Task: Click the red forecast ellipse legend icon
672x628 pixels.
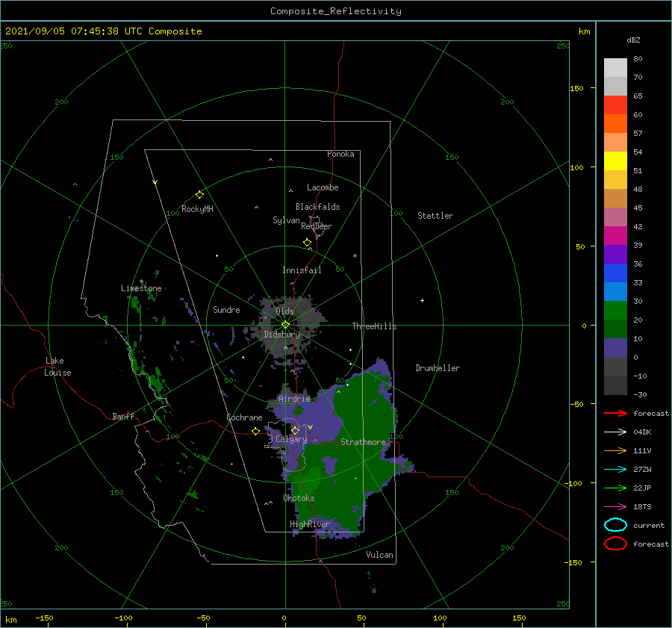Action: point(615,544)
